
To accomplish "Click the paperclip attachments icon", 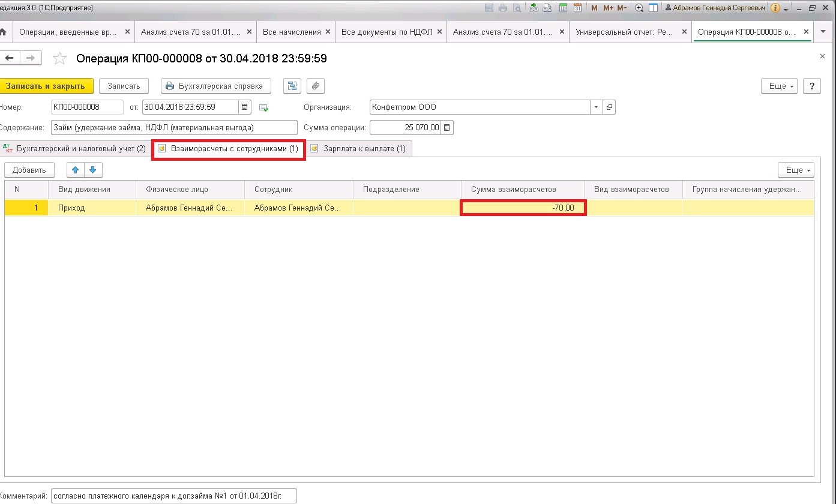I will click(316, 86).
